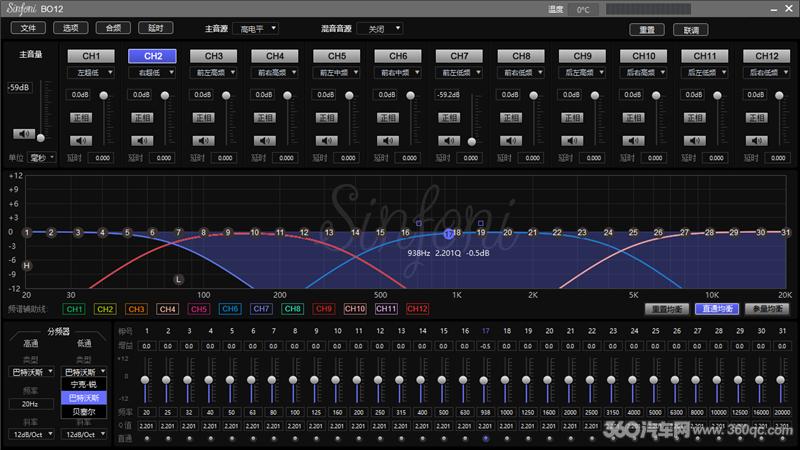This screenshot has height=450, width=800.
Task: Click the 重置 reset button
Action: coord(647,30)
